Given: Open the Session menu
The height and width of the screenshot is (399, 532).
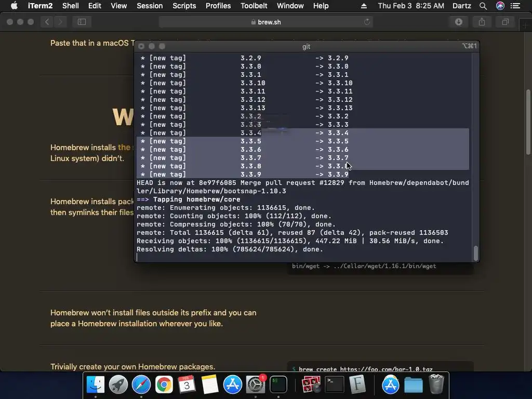Looking at the screenshot, I should (x=150, y=6).
